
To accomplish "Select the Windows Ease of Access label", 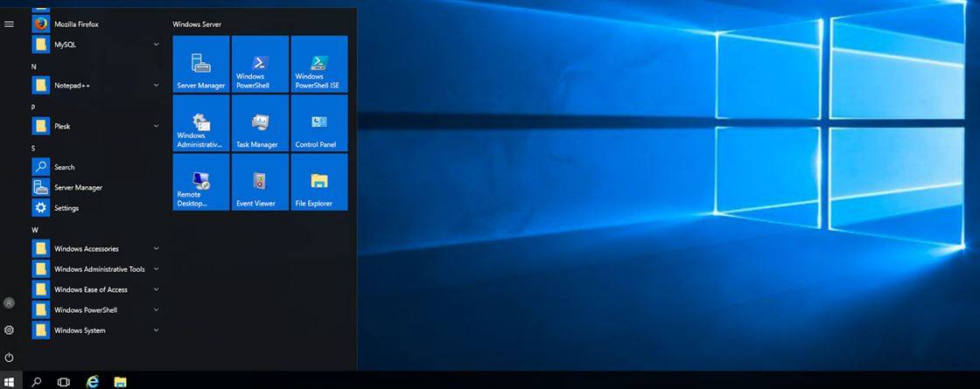I will tap(91, 289).
